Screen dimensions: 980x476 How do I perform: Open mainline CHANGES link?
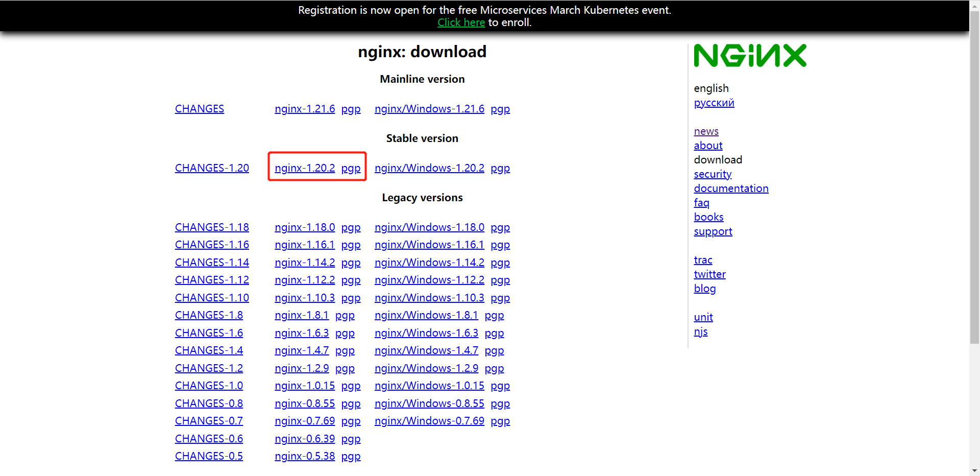pyautogui.click(x=200, y=109)
